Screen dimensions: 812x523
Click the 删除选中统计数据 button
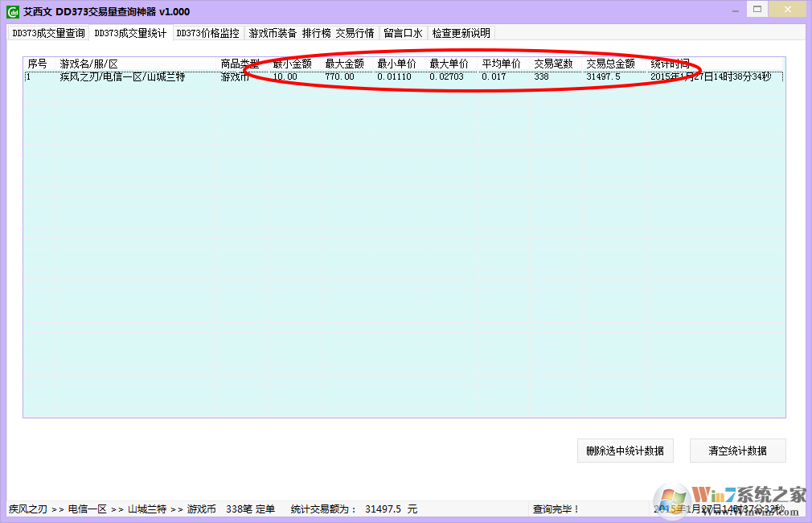pyautogui.click(x=625, y=451)
